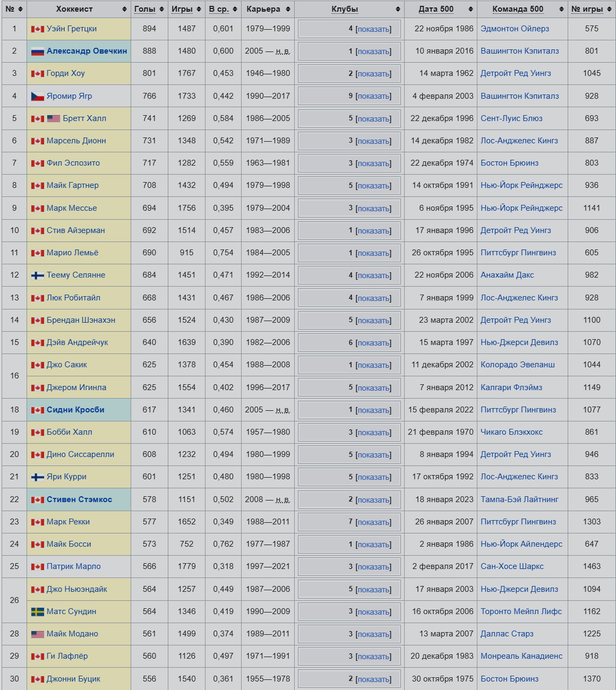Click Canadian flag next to Сидни Кросби

pos(38,410)
